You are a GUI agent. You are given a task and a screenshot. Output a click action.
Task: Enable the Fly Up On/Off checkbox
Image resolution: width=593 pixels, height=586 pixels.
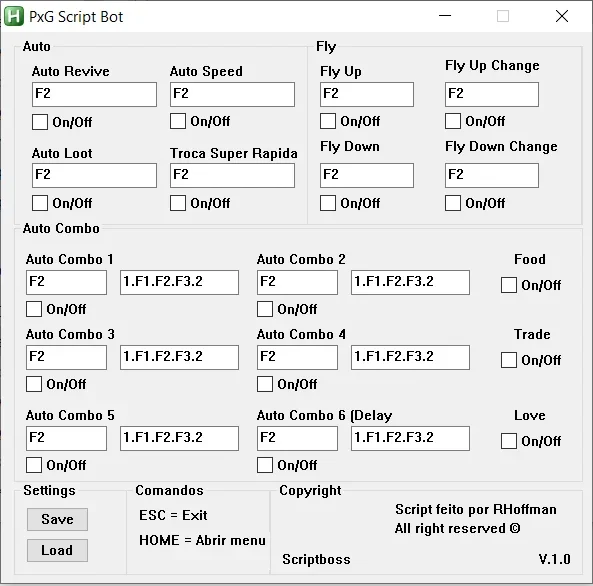click(328, 121)
